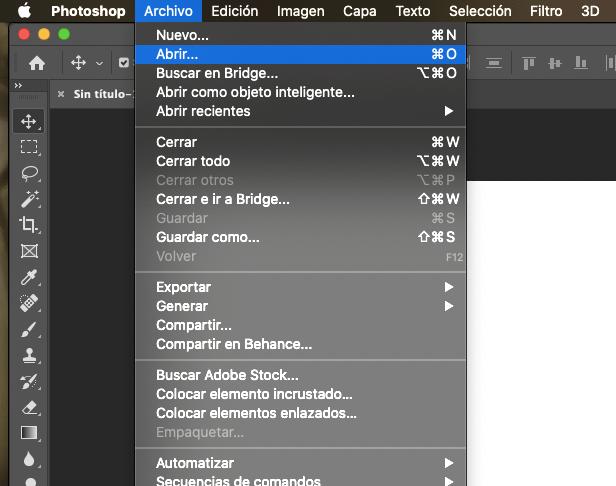Choose Abrir como objeto inteligente...

point(301,92)
